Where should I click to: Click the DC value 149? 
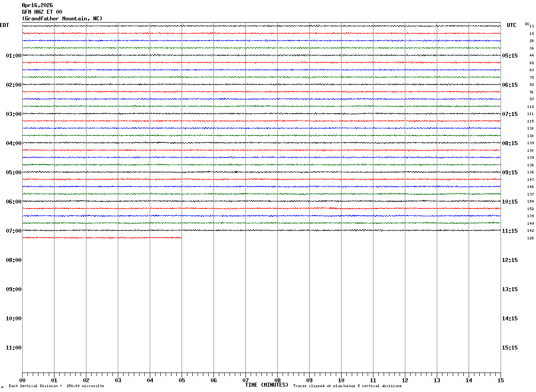pyautogui.click(x=531, y=223)
